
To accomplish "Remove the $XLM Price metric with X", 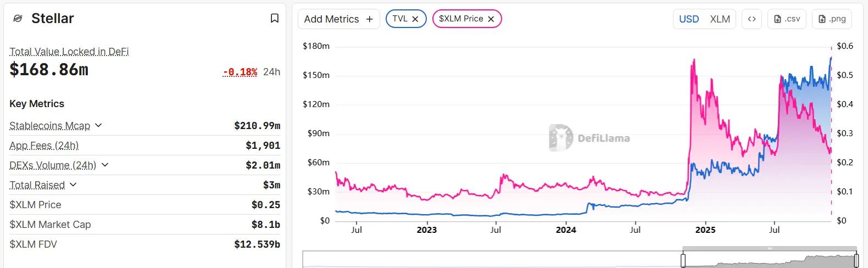I will 491,19.
